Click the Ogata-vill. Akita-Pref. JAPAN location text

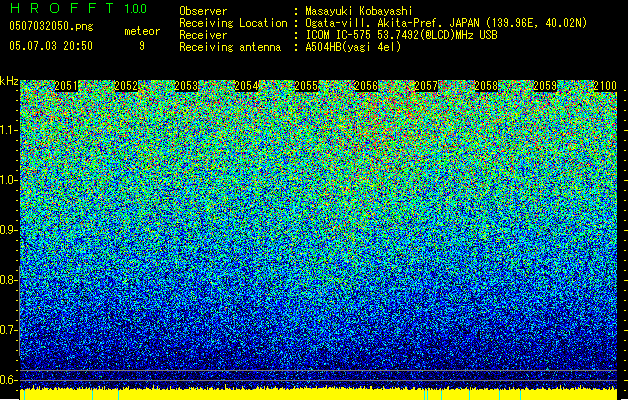446,23
